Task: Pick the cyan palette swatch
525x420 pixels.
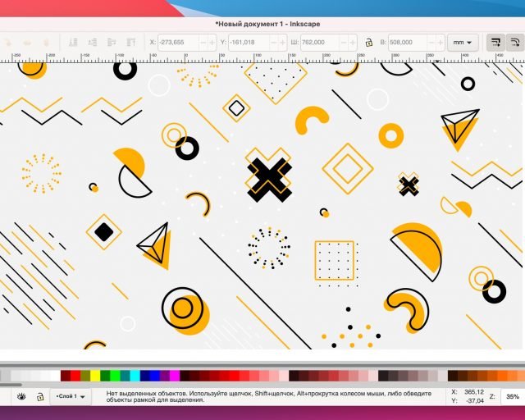Action: click(x=135, y=376)
